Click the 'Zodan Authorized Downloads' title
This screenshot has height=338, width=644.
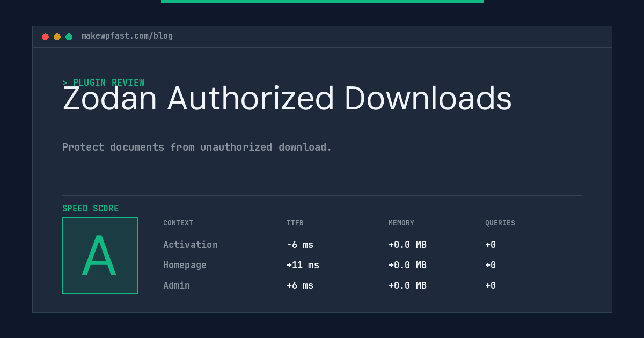(x=287, y=99)
